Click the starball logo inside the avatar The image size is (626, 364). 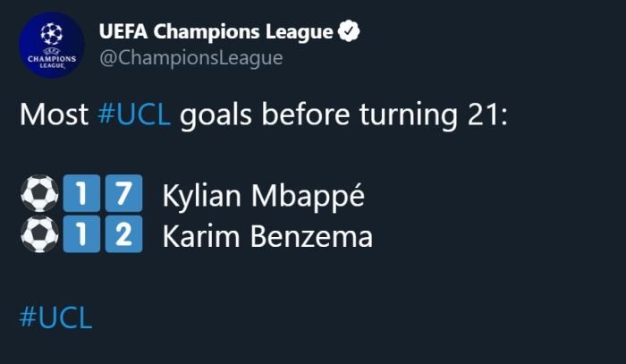[52, 34]
